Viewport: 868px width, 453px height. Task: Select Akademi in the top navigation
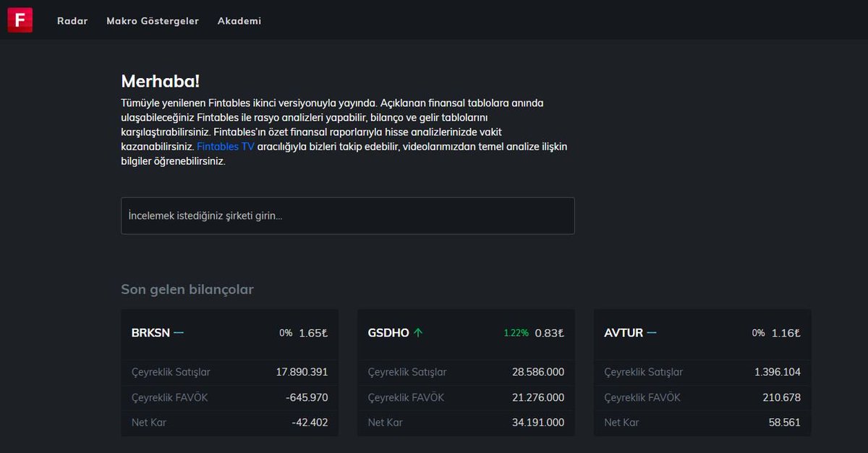click(239, 21)
